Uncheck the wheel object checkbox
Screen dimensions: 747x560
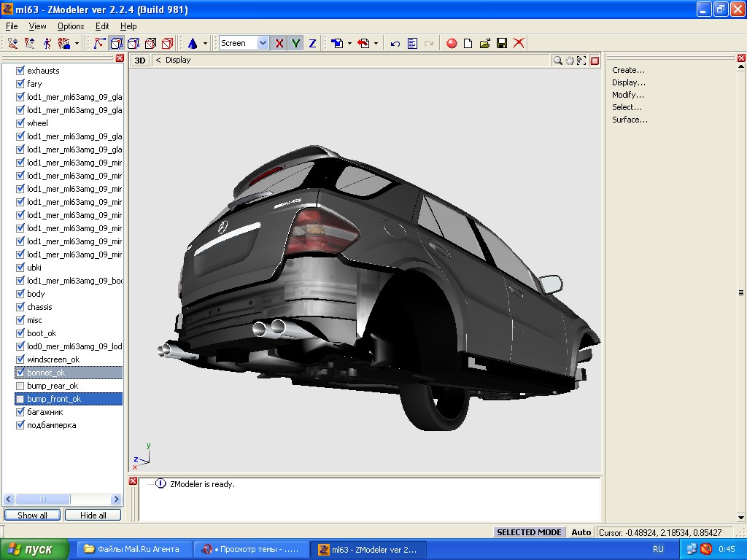[20, 122]
